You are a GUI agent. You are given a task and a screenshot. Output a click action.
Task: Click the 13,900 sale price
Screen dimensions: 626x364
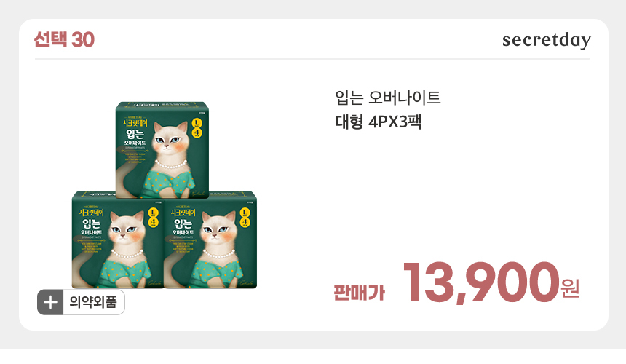[x=480, y=282]
